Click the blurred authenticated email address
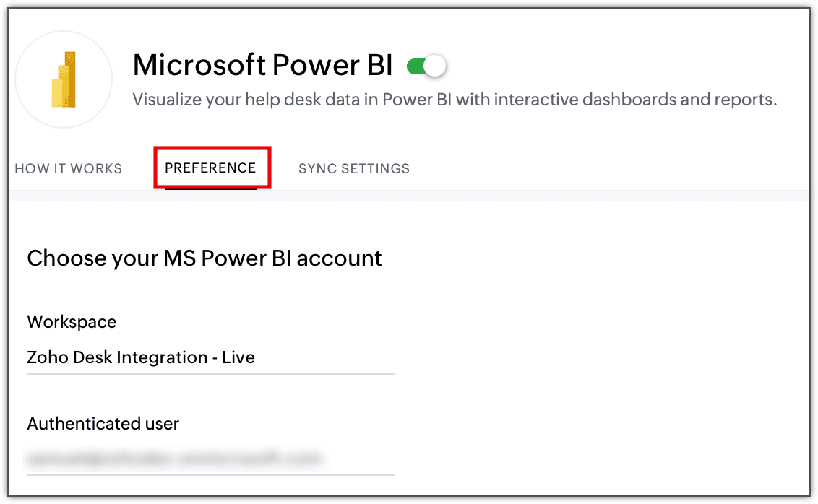The image size is (818, 504). (173, 459)
